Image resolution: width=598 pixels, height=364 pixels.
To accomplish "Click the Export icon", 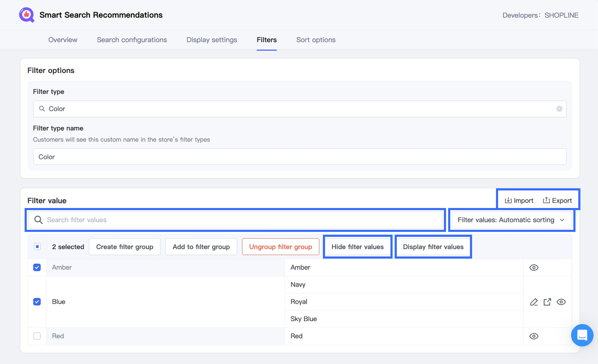I will (546, 200).
